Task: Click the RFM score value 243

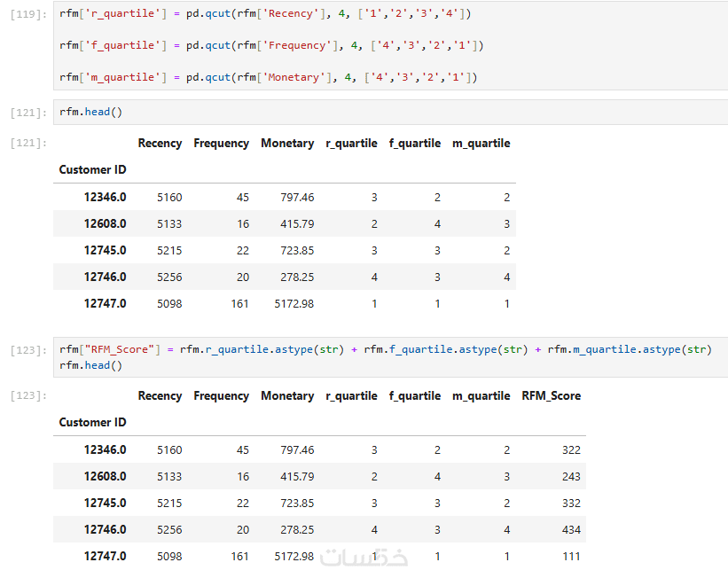Action: (571, 476)
